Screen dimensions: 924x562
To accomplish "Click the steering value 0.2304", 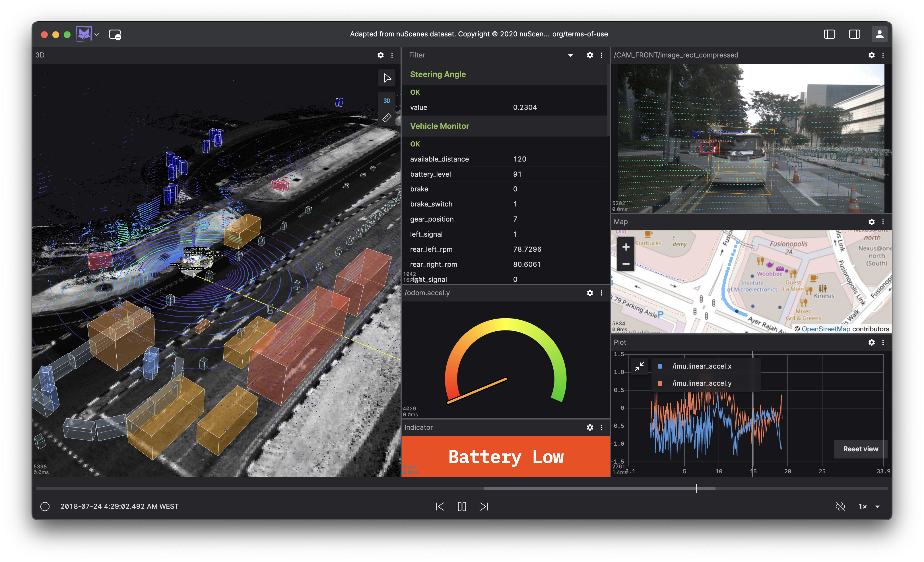I will 525,107.
